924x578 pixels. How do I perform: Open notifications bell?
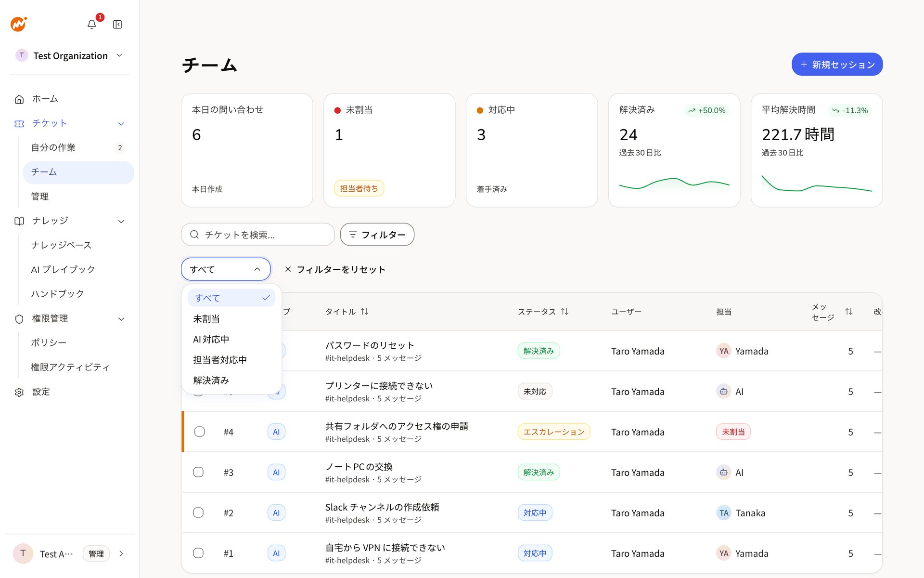pos(91,24)
